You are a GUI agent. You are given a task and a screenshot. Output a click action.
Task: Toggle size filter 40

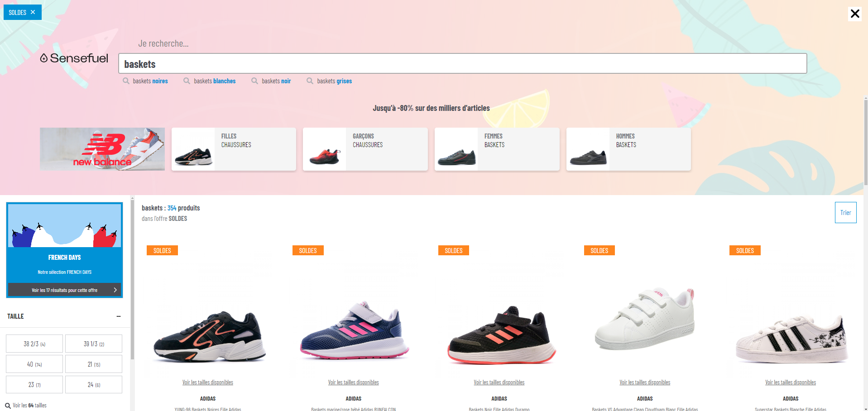click(x=34, y=364)
